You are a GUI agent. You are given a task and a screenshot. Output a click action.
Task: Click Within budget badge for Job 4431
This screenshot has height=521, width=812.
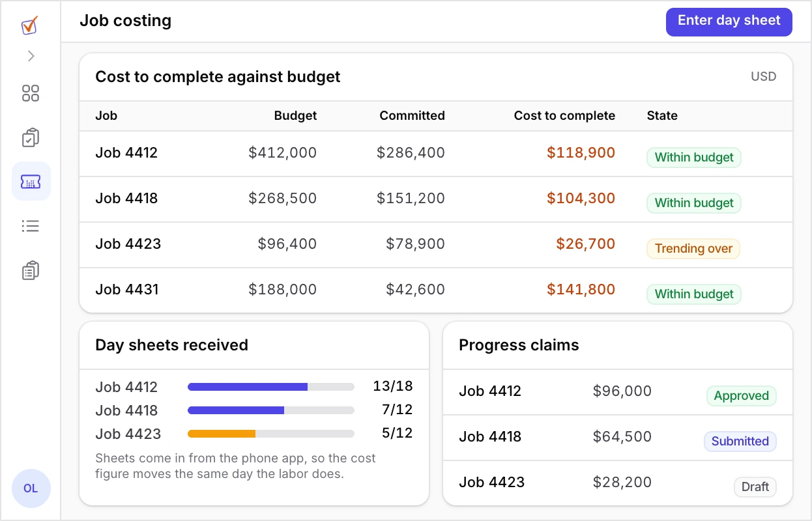coord(694,294)
